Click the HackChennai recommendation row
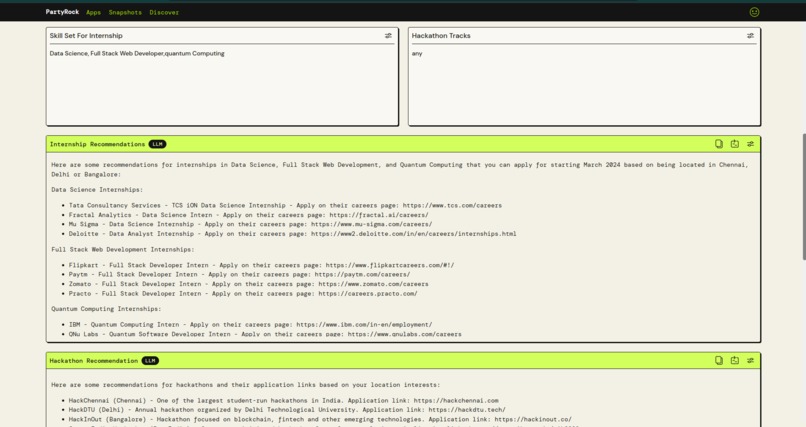806x427 pixels. [x=283, y=400]
